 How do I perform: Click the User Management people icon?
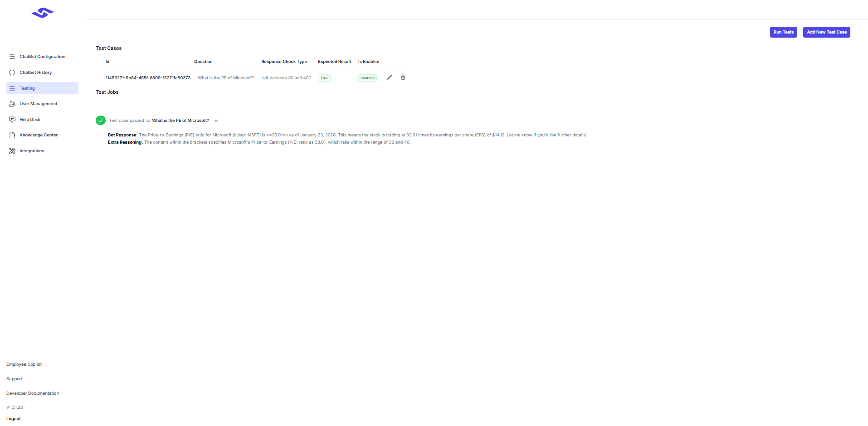[12, 104]
